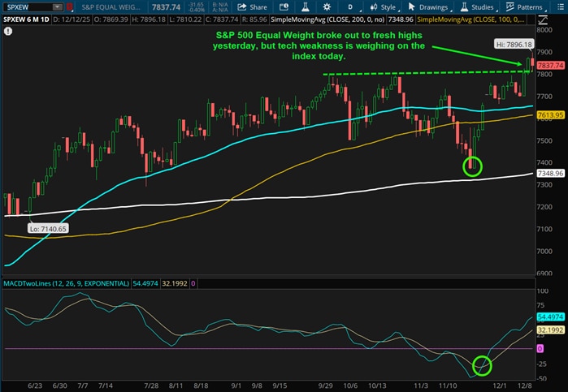The image size is (568, 392).
Task: Open the chart alert/news monitor icon
Action: (x=284, y=6)
